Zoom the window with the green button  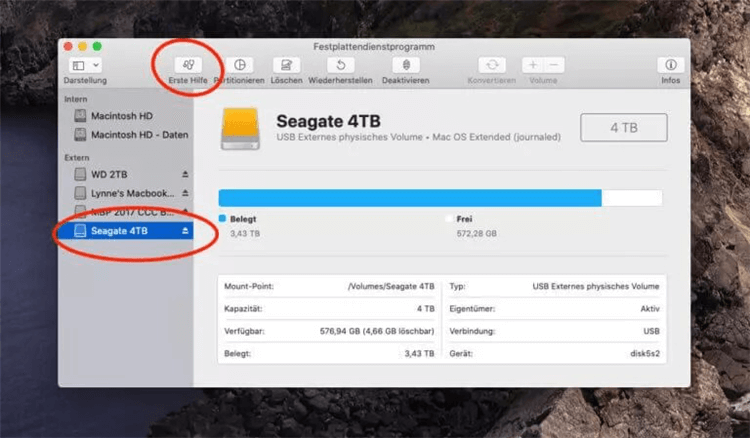(x=97, y=46)
